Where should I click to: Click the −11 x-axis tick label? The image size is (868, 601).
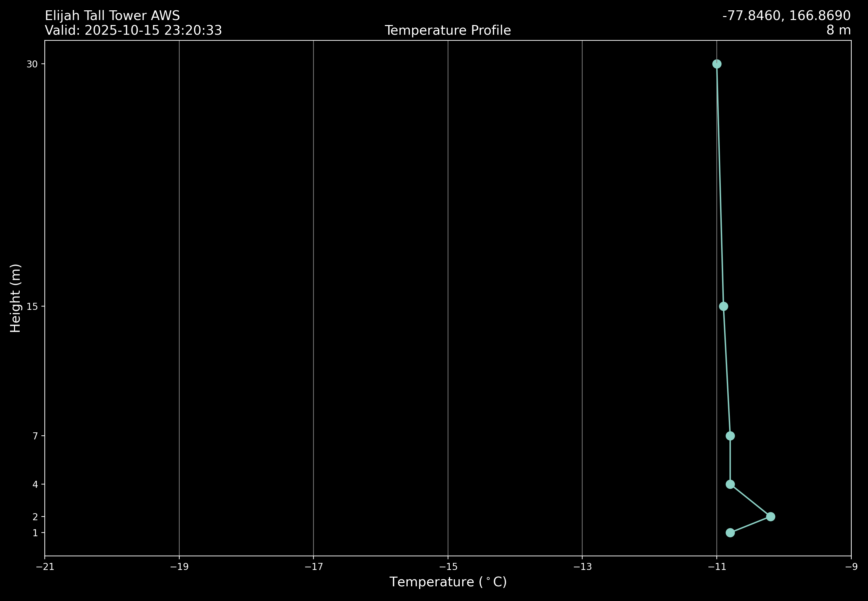click(x=716, y=567)
